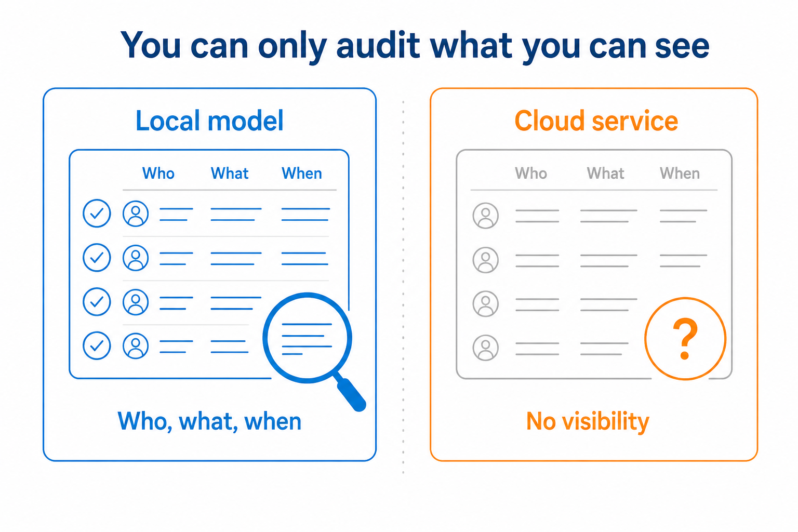Click the first row user avatar in Local model
This screenshot has height=532, width=798.
click(136, 214)
